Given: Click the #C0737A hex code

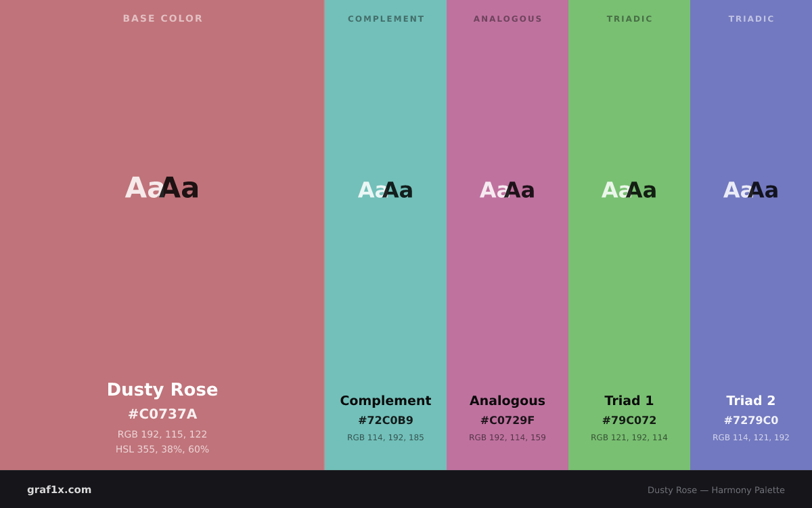Looking at the screenshot, I should 162,414.
